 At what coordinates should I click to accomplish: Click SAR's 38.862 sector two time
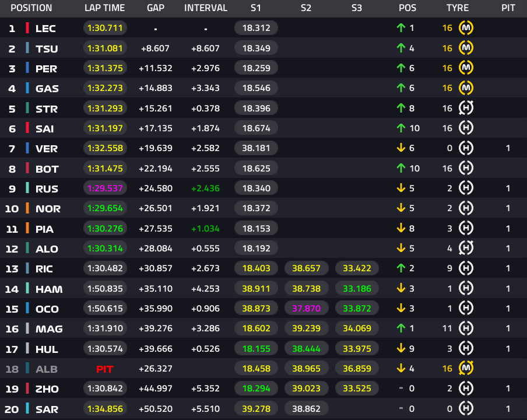click(306, 408)
